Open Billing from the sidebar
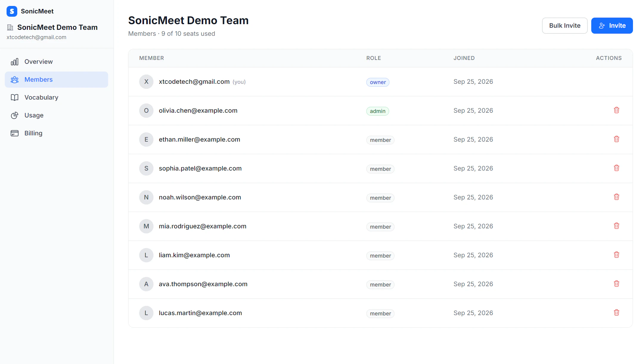 point(56,133)
